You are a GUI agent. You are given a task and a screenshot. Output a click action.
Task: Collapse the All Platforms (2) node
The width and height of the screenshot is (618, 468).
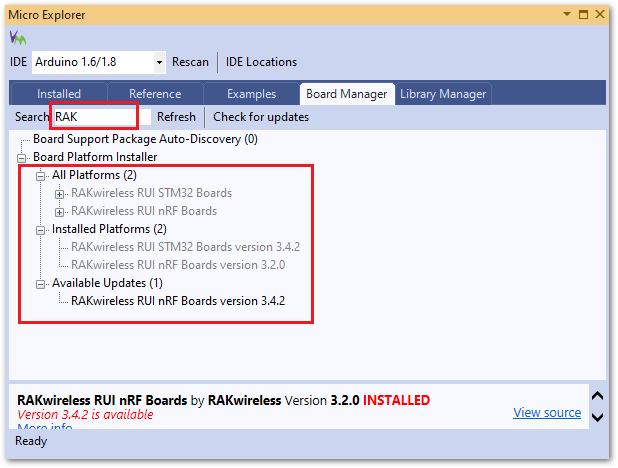click(x=41, y=176)
